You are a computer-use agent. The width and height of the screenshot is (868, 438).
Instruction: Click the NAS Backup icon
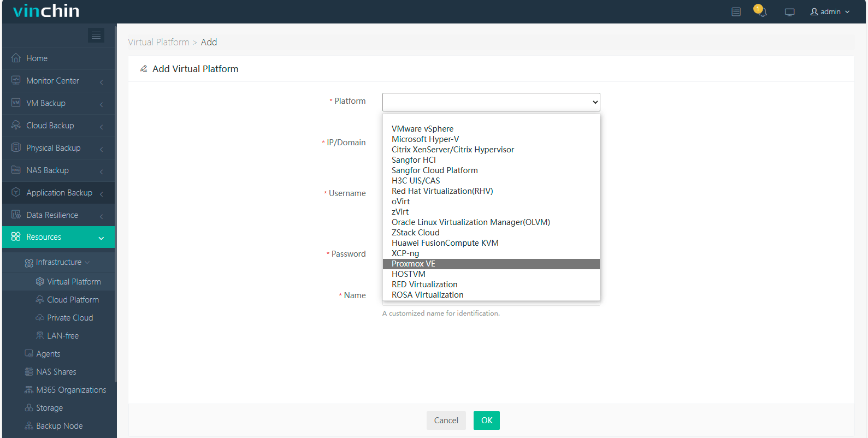point(16,170)
